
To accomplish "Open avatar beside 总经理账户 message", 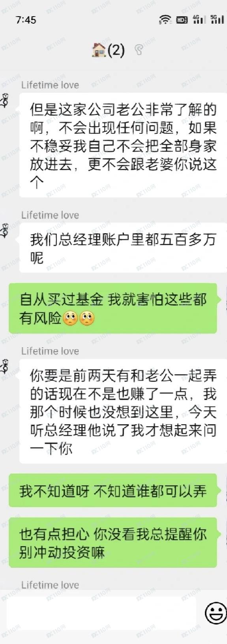I will click(x=4, y=230).
